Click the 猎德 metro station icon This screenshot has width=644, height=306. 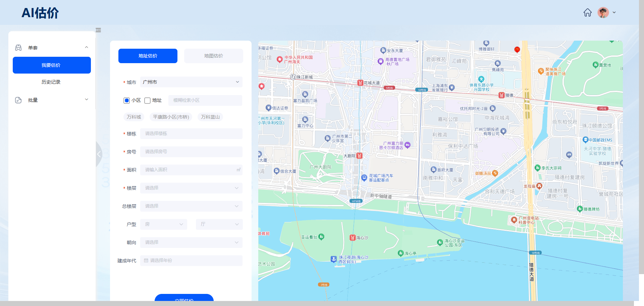tap(501, 95)
